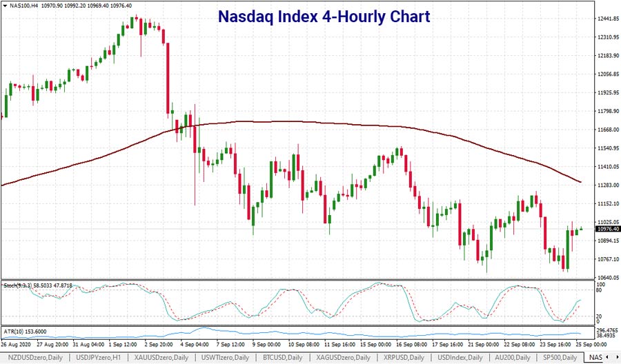Screen dimensions: 621x364
Task: Click the 11152.10 price axis value
Action: point(609,204)
